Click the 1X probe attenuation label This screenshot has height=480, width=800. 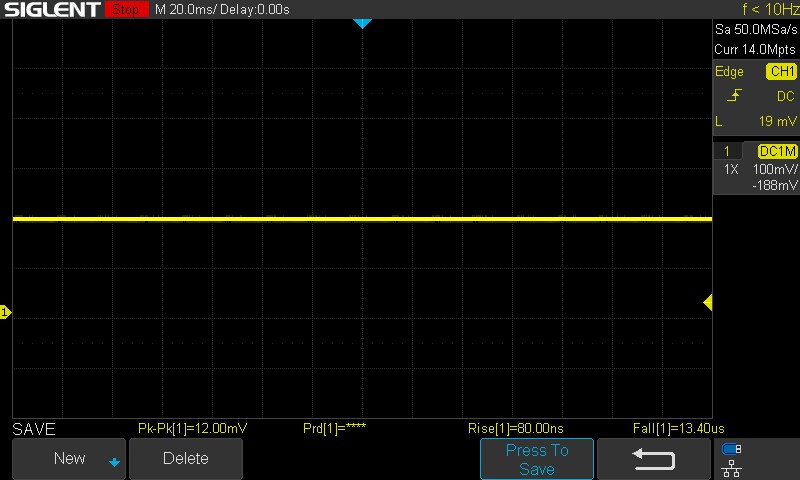731,169
